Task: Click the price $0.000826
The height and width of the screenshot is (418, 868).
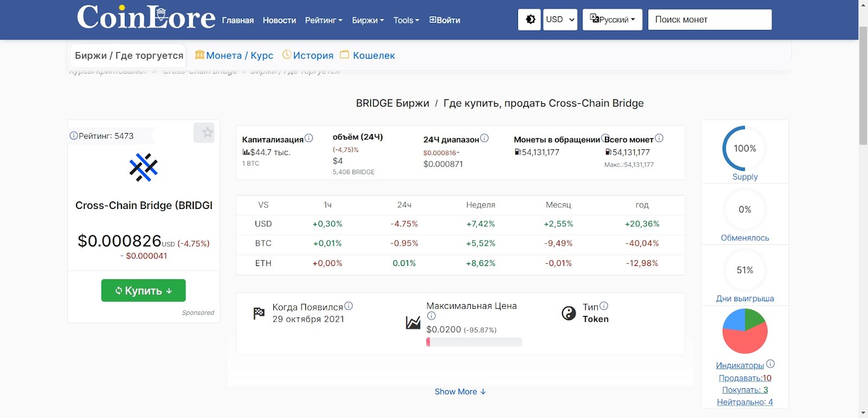Action: [119, 240]
